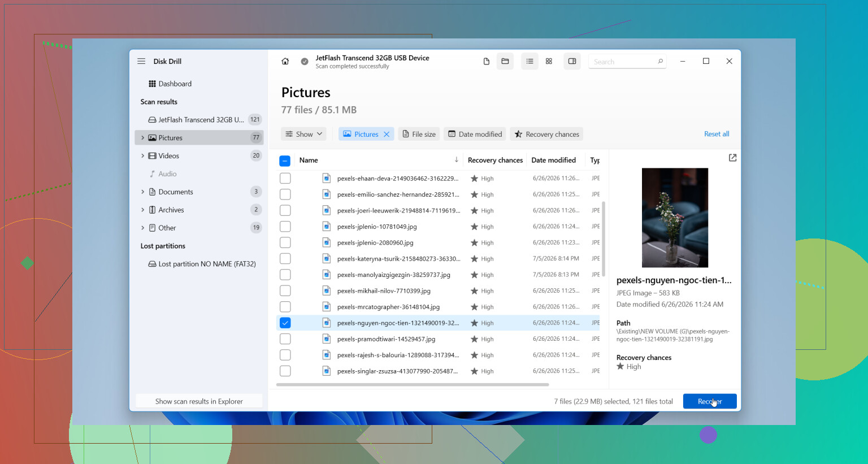Click the vertical scrollbar of file list
This screenshot has width=868, height=464.
[604, 238]
